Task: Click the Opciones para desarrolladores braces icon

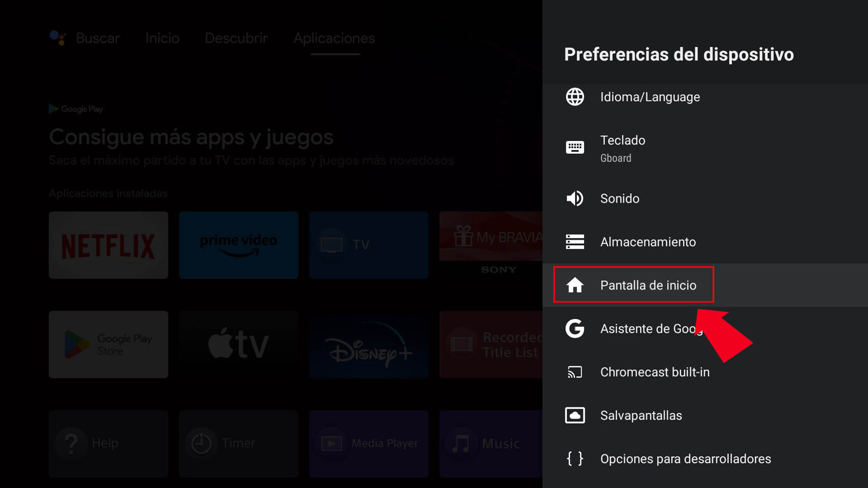Action: [575, 458]
